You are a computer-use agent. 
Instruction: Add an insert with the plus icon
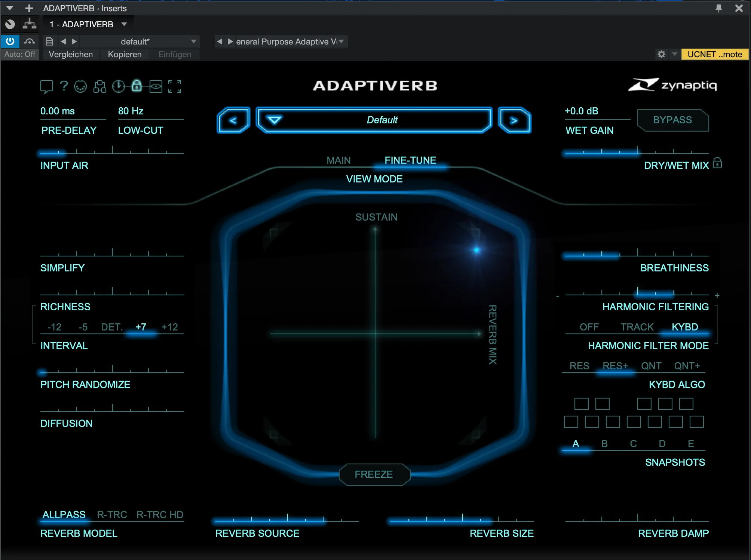pyautogui.click(x=29, y=8)
